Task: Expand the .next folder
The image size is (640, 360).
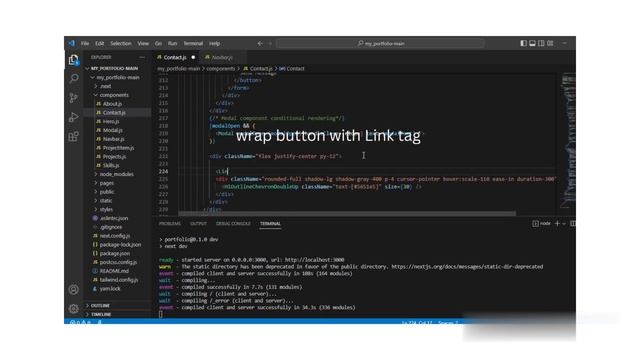Action: point(106,86)
